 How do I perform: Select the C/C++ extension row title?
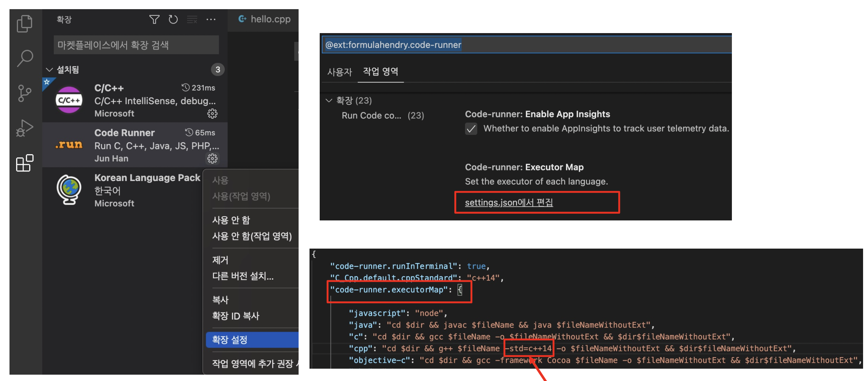109,88
